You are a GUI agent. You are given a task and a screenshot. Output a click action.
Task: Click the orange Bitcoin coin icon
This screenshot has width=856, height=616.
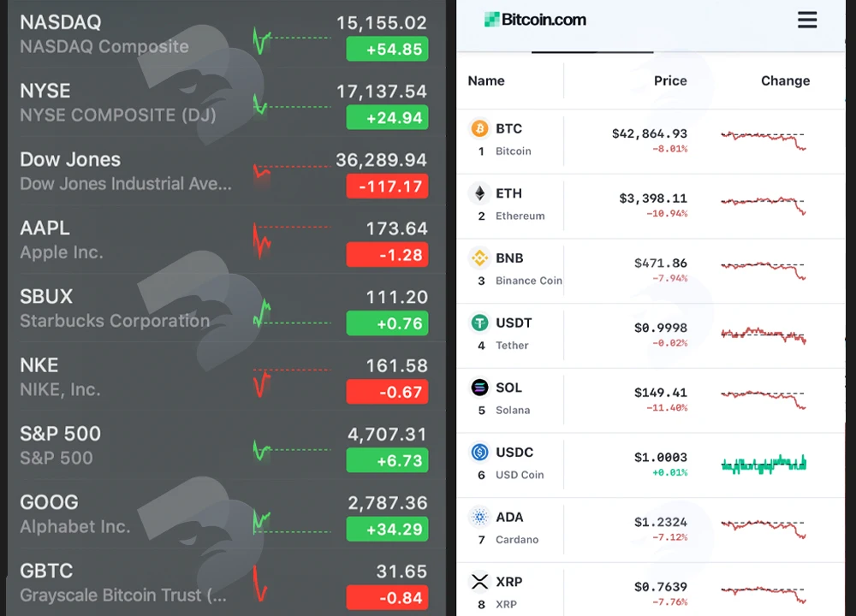480,129
